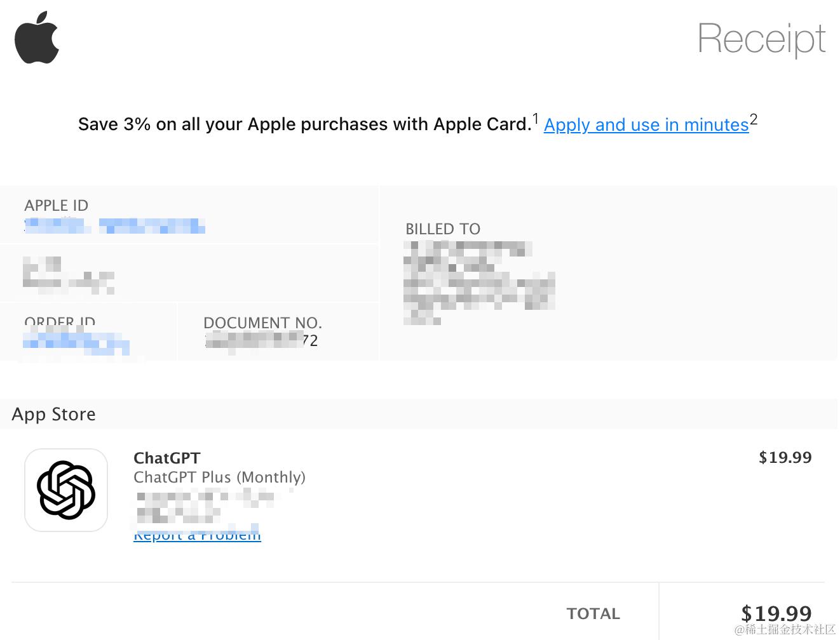Click the Apple logo icon

coord(37,37)
